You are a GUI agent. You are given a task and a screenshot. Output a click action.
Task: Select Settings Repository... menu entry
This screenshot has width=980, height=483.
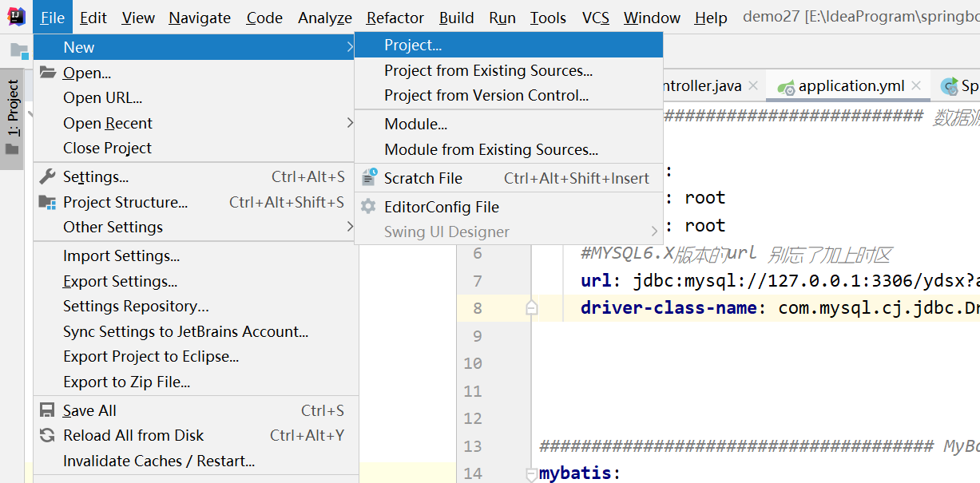pyautogui.click(x=196, y=306)
